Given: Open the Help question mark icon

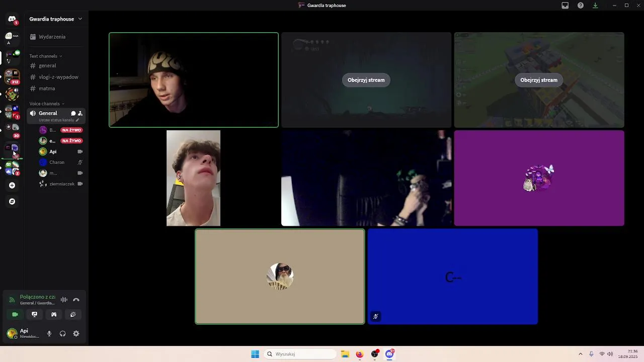Looking at the screenshot, I should tap(581, 6).
